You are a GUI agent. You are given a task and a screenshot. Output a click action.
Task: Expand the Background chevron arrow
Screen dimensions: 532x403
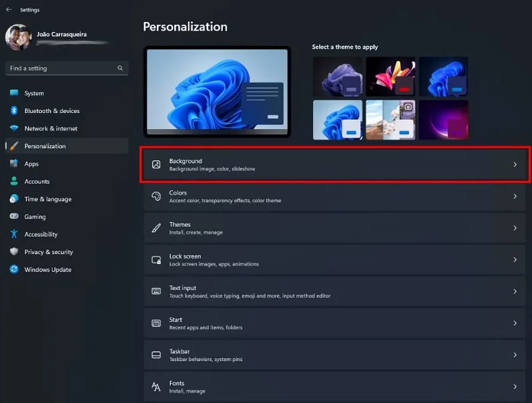515,164
